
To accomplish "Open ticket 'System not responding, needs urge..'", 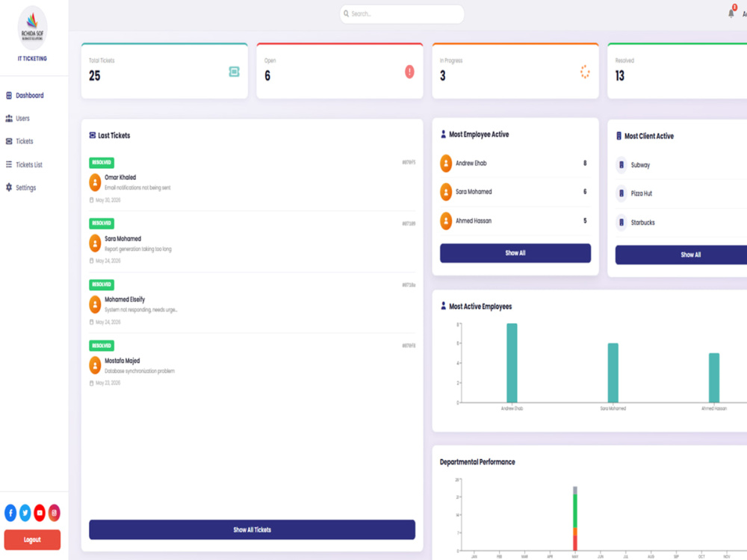I will [x=140, y=310].
